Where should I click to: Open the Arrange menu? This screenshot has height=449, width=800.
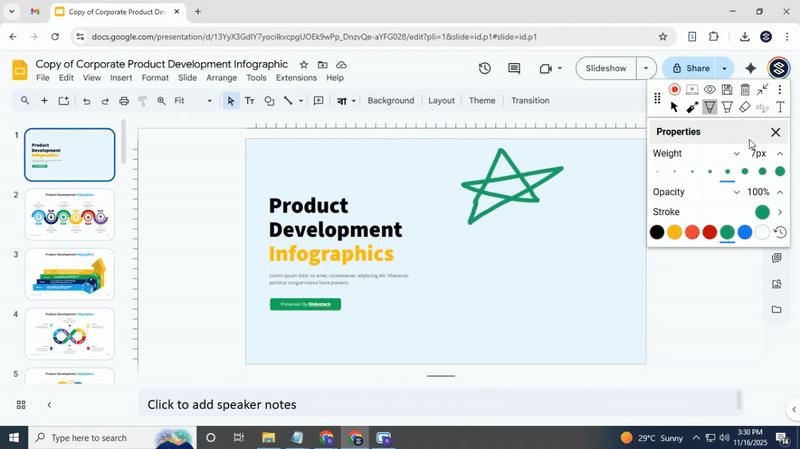pos(221,78)
